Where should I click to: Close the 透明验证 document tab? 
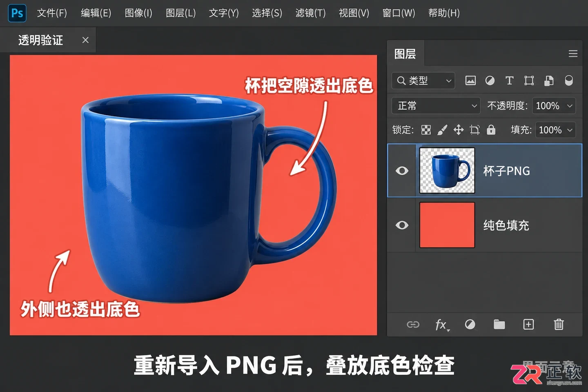tap(85, 40)
